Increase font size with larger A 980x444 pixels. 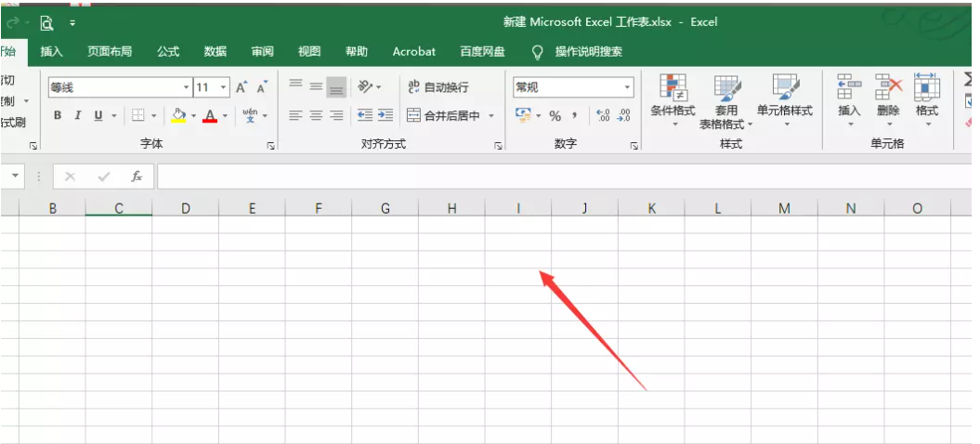[242, 87]
